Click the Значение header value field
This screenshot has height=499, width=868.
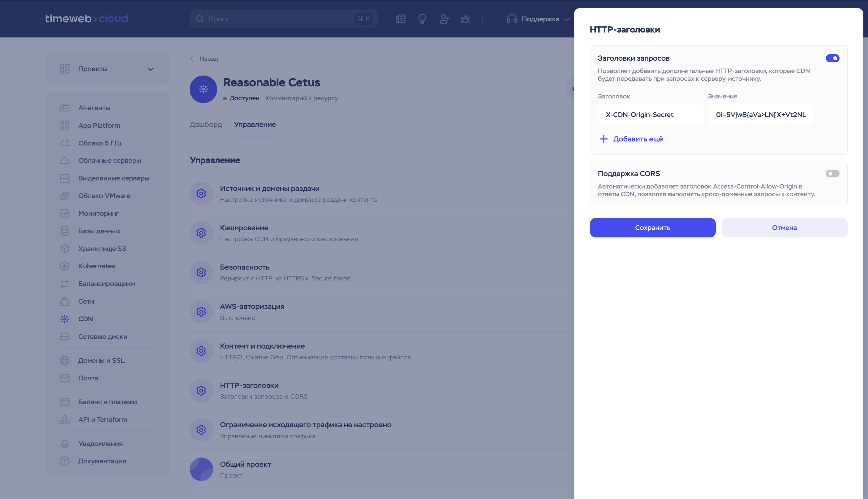pyautogui.click(x=761, y=115)
